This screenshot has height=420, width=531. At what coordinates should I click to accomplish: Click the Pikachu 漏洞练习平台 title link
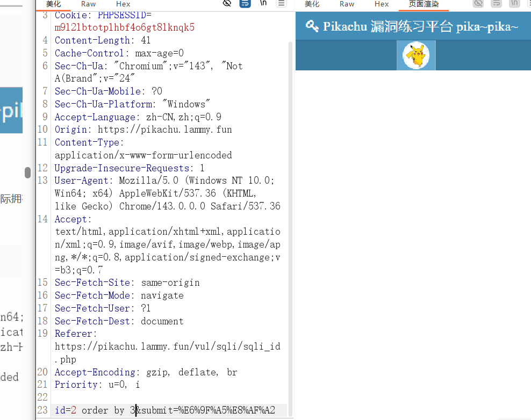click(x=420, y=26)
